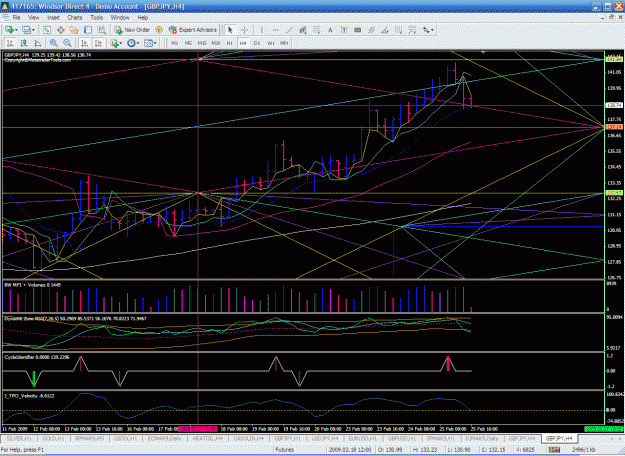Expand the Periods dropdown arrow
Image resolution: width=625 pixels, height=456 pixels.
[x=138, y=43]
